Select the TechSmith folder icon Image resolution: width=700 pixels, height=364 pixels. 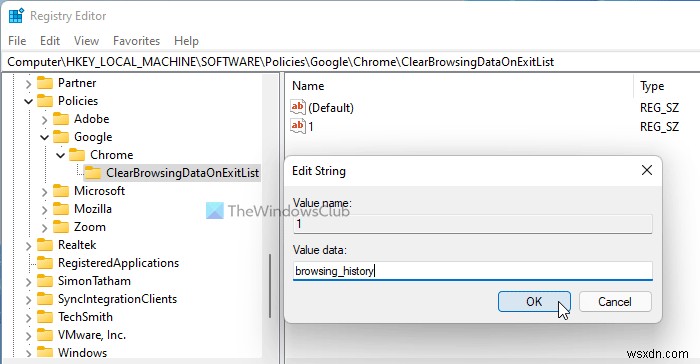tap(45, 317)
